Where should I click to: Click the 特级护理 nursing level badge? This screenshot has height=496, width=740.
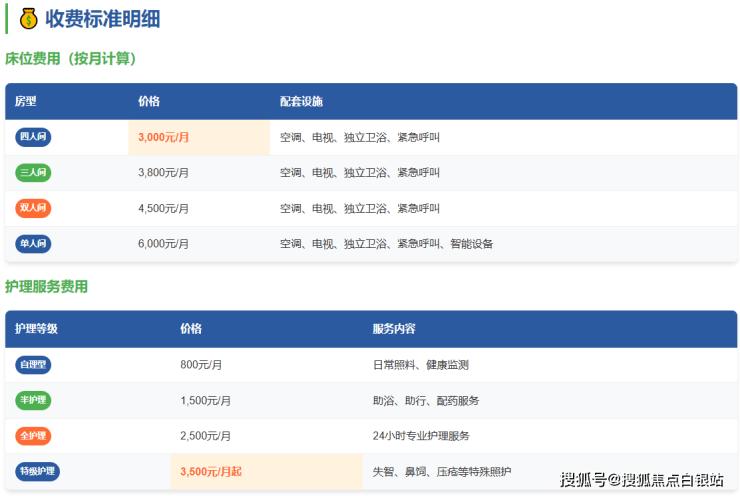pyautogui.click(x=38, y=471)
